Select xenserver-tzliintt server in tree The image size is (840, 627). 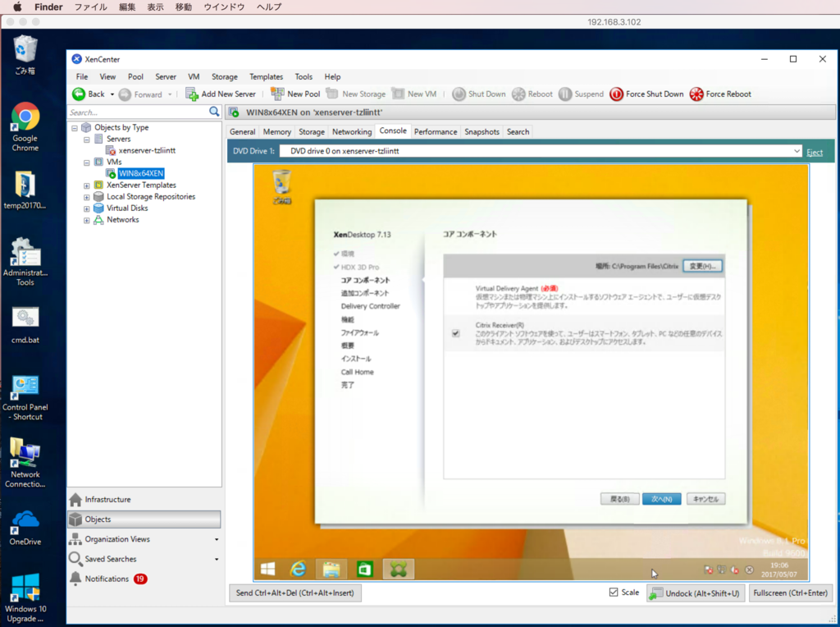(x=147, y=150)
